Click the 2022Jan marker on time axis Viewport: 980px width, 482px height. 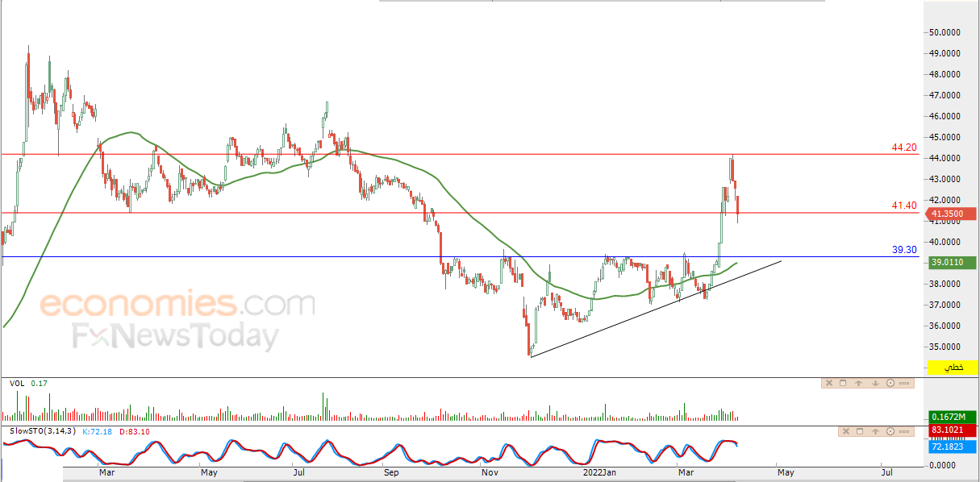[600, 472]
